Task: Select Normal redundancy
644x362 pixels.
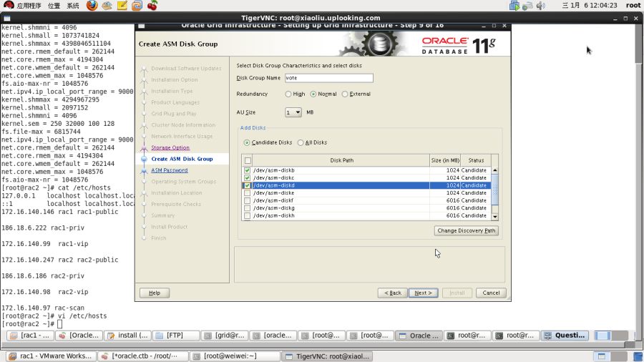Action: pos(313,94)
